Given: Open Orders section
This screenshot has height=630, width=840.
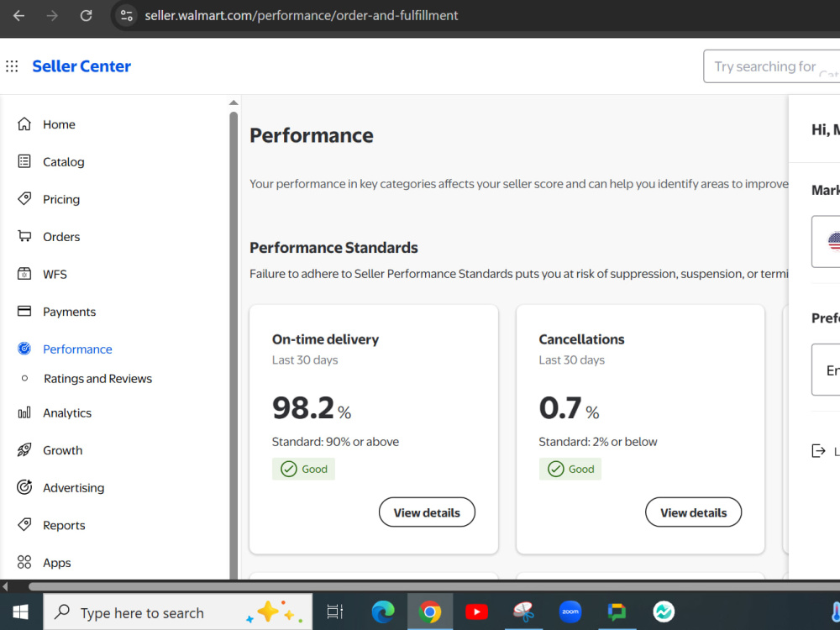Looking at the screenshot, I should pos(61,237).
